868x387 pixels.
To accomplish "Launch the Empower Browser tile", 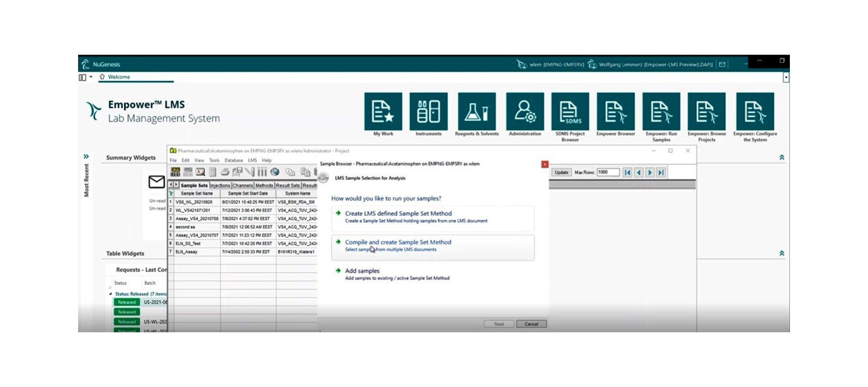I will tap(615, 111).
